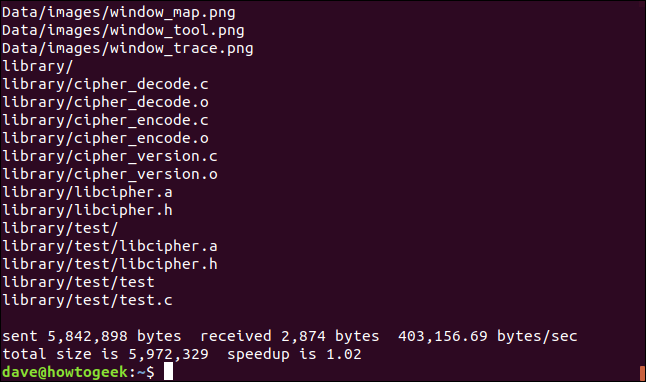Click the library/cipher_encode.c line
The width and height of the screenshot is (646, 382).
point(105,120)
